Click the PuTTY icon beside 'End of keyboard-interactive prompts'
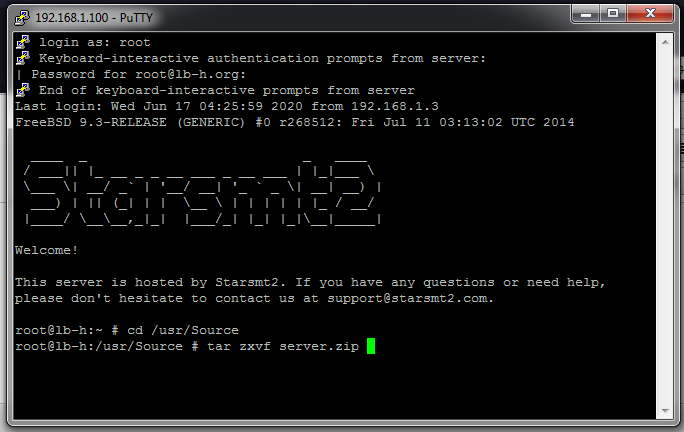The image size is (684, 432). (23, 90)
